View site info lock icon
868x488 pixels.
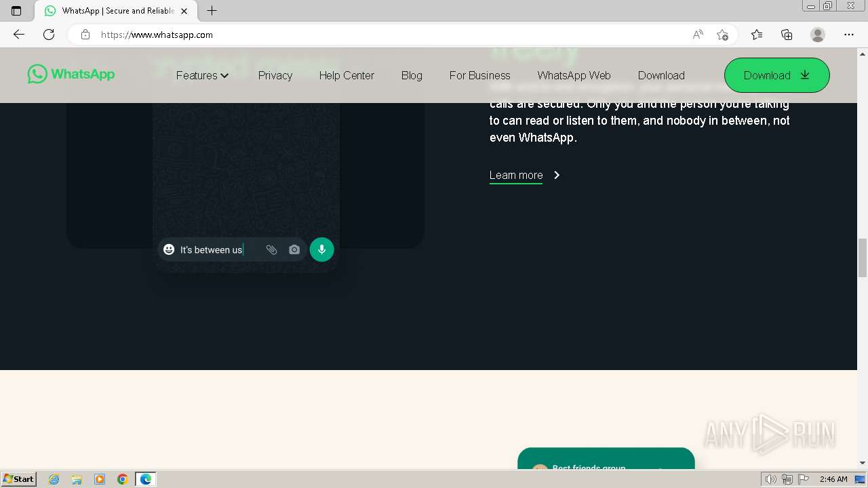pyautogui.click(x=85, y=35)
